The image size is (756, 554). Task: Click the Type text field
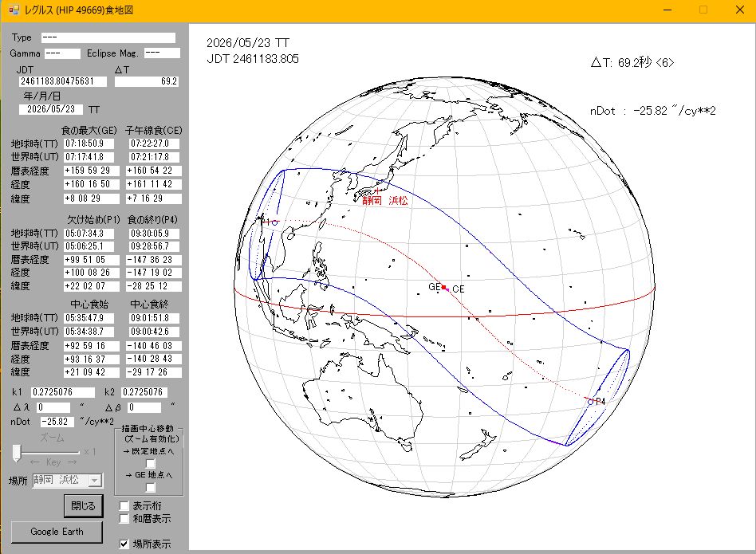[108, 37]
